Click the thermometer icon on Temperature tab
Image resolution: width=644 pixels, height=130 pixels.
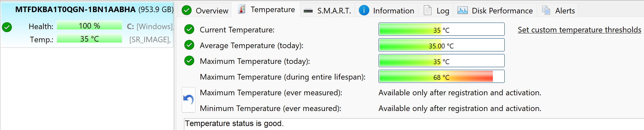click(241, 9)
